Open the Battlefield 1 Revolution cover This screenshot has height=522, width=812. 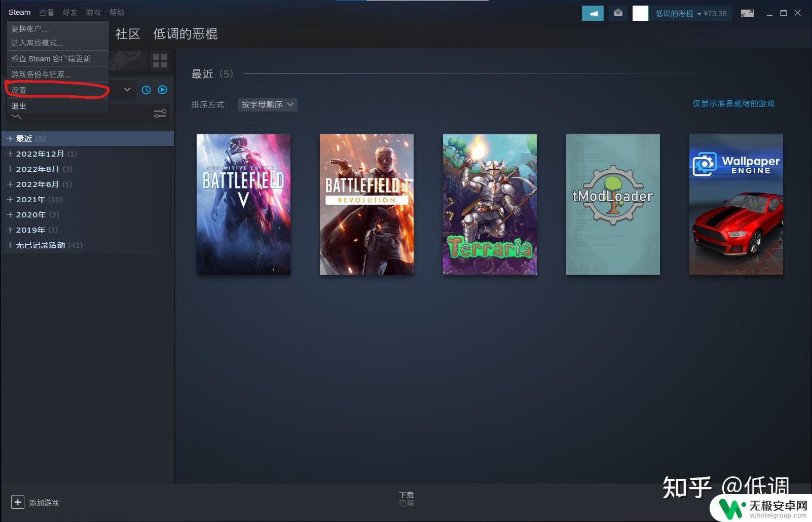(x=366, y=204)
